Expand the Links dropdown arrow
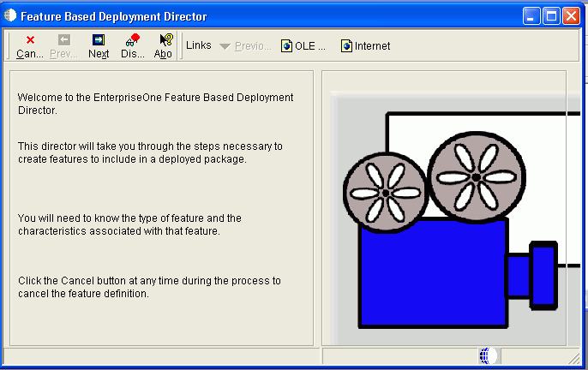The height and width of the screenshot is (370, 588). pos(225,46)
